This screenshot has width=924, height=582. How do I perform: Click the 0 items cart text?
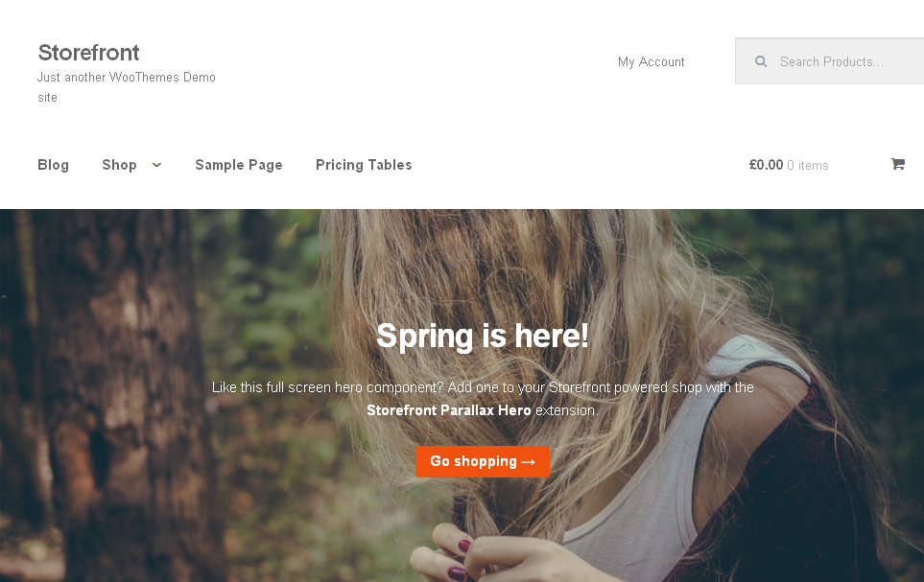[808, 166]
